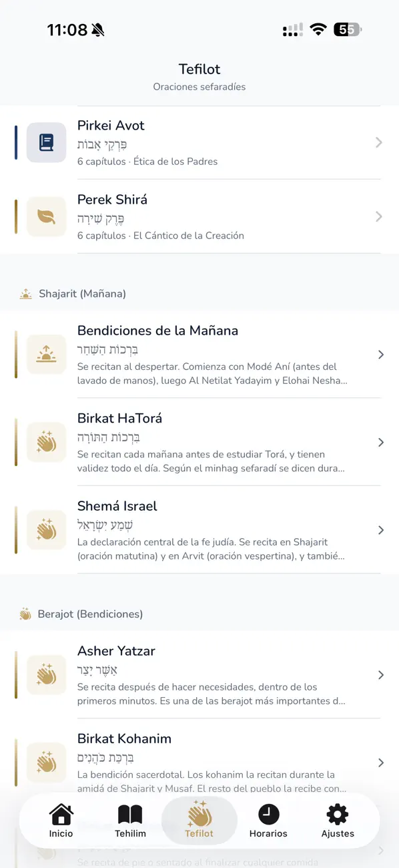Switch to the Horarios tab

268,821
